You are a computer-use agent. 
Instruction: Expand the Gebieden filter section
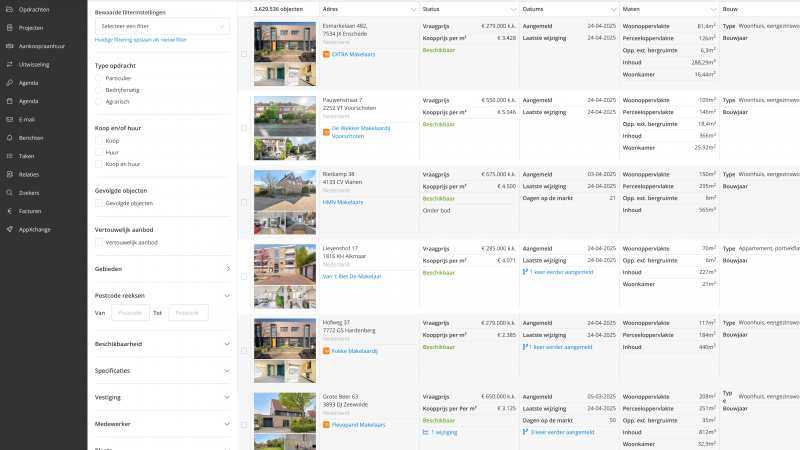[x=162, y=269]
